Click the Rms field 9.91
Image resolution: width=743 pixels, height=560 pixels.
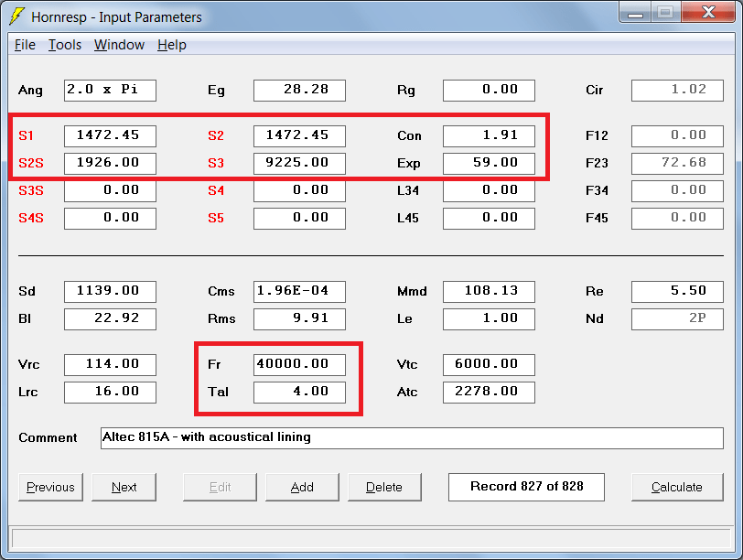299,318
